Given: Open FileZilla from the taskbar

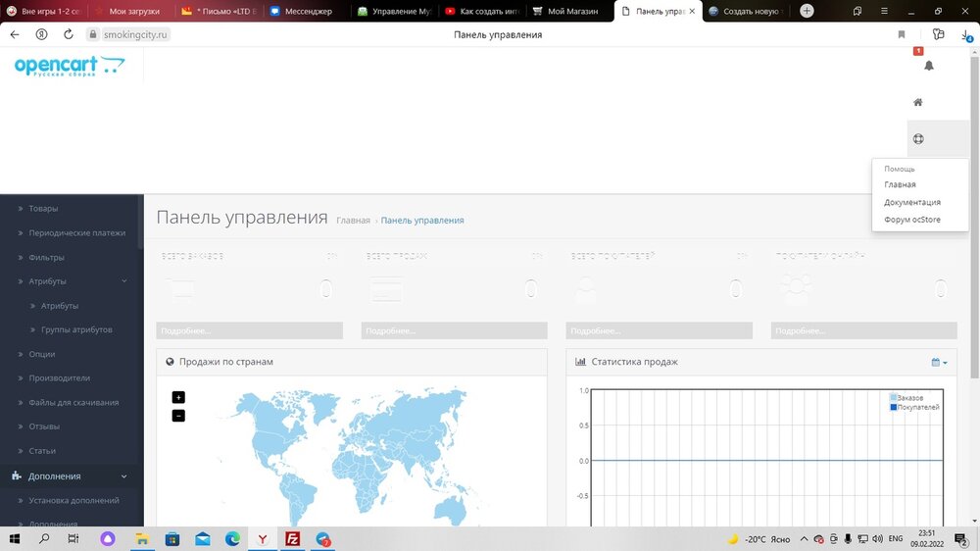Looking at the screenshot, I should pos(292,539).
